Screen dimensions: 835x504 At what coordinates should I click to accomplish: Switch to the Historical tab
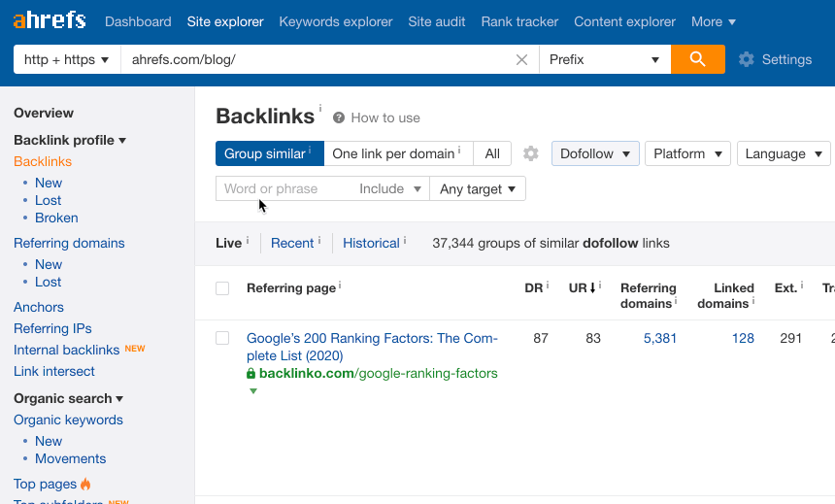point(371,243)
